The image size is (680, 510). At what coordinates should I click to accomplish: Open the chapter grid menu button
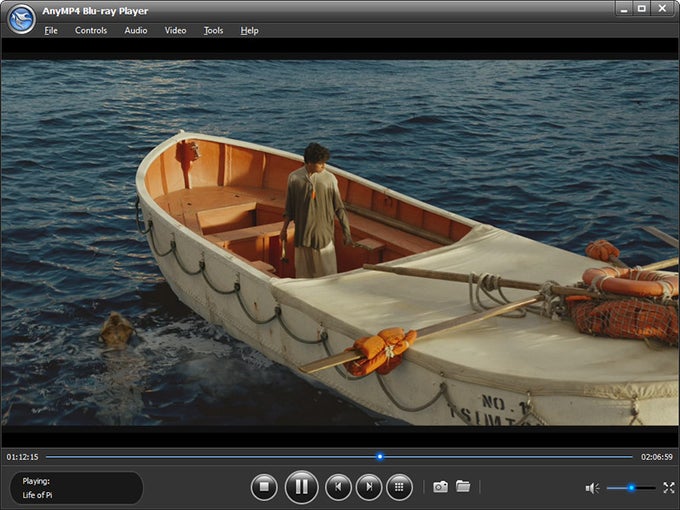[x=399, y=487]
